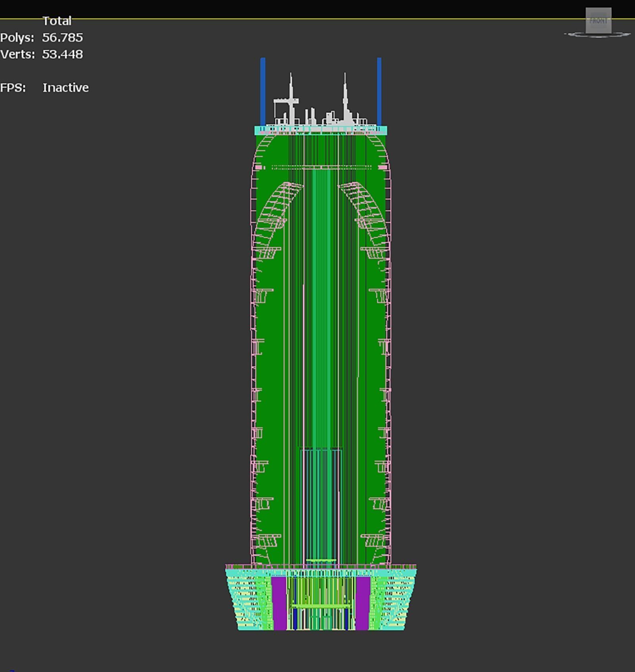Click the FRONT ViewCube face
Viewport: 635px width, 672px height.
pos(598,21)
